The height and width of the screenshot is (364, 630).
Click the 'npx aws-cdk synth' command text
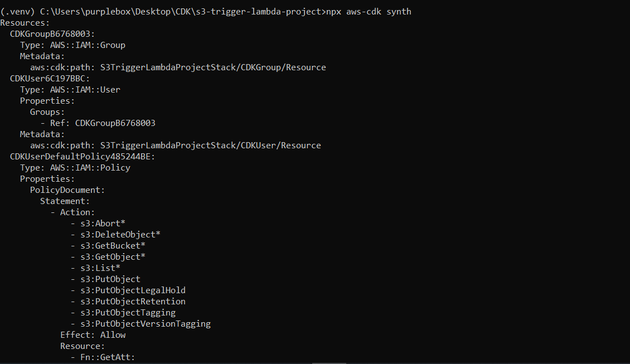point(369,12)
